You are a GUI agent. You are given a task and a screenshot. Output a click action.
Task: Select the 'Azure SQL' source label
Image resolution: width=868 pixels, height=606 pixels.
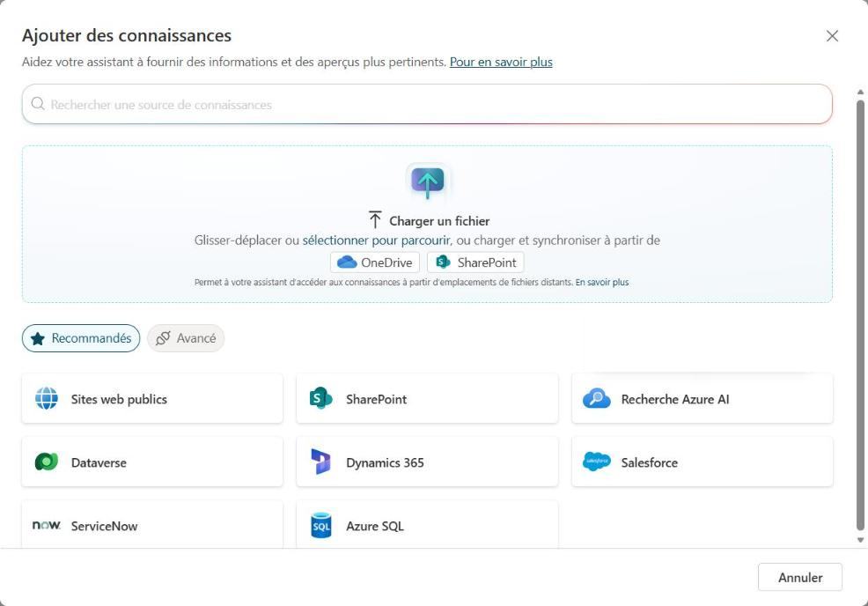[375, 526]
